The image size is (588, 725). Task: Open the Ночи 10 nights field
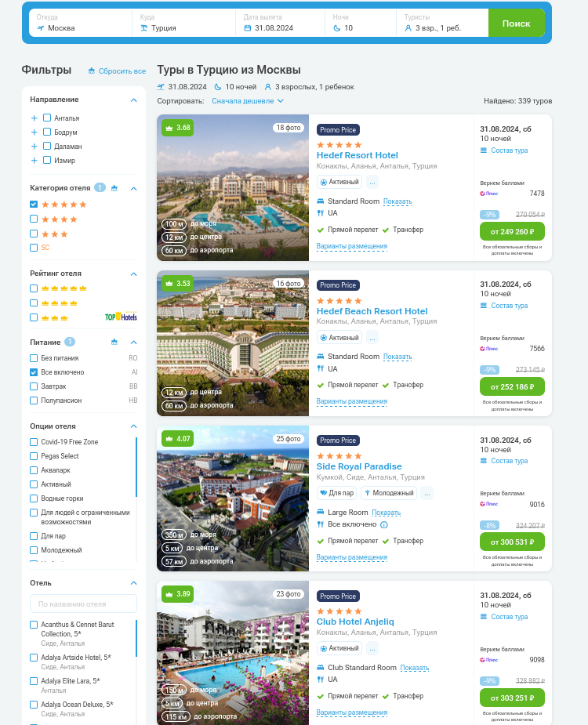click(x=361, y=23)
